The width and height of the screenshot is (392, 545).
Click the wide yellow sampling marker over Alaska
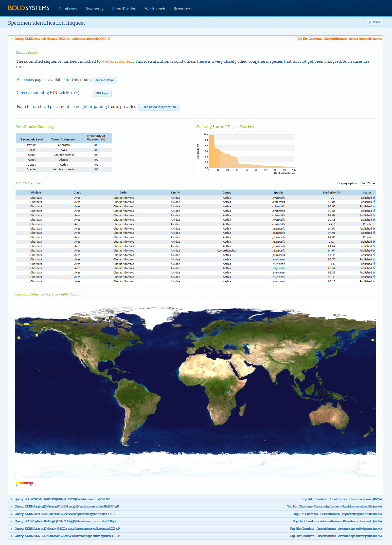pos(27,324)
